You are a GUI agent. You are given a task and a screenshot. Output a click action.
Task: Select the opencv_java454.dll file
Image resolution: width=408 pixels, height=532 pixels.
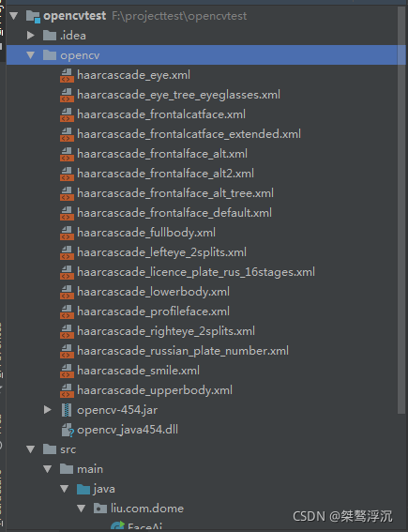pyautogui.click(x=128, y=430)
